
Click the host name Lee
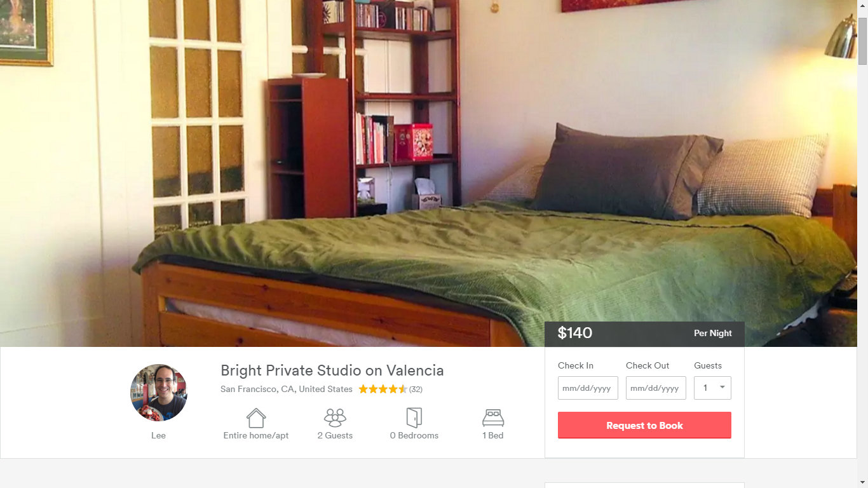click(158, 435)
